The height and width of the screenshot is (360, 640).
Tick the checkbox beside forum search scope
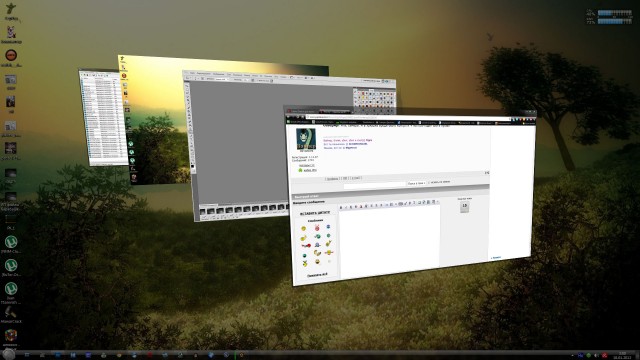pos(429,182)
